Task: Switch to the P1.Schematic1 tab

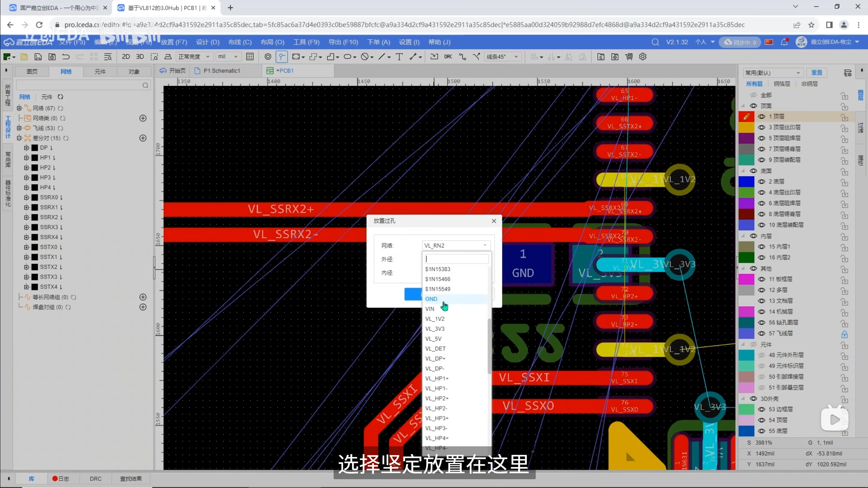Action: pyautogui.click(x=221, y=71)
